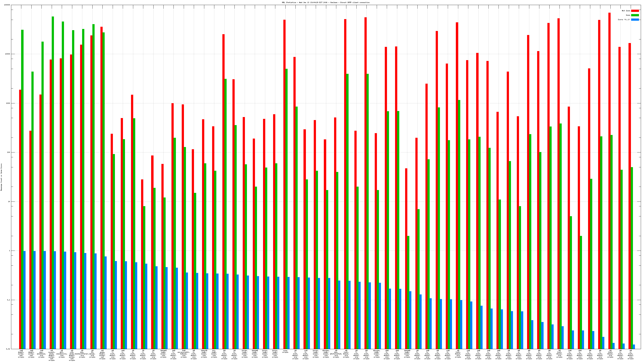
Task: Click the blue Score legend swatch
Action: point(635,20)
